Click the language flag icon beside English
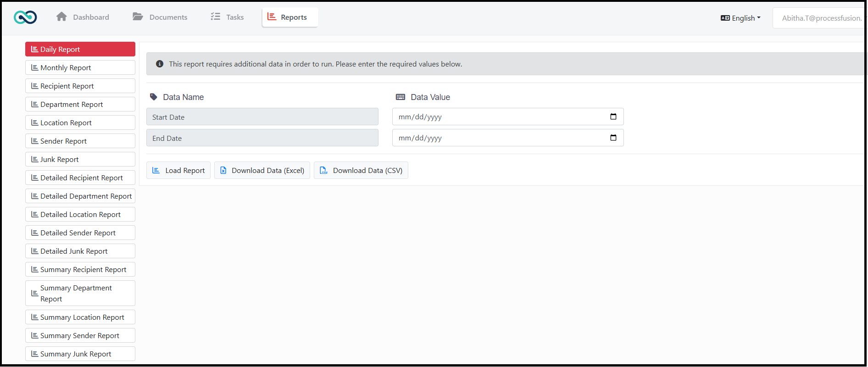The height and width of the screenshot is (367, 868). (725, 18)
